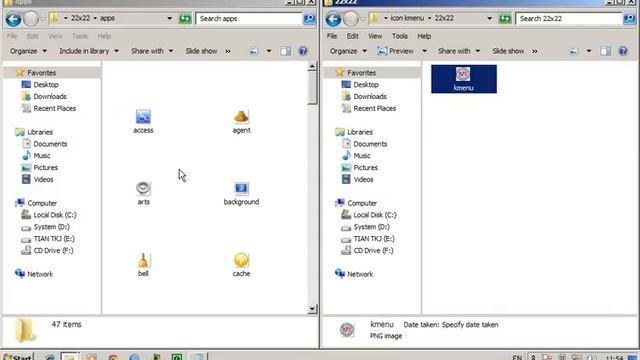Open Edit menu in 22x22 window

pos(353,36)
